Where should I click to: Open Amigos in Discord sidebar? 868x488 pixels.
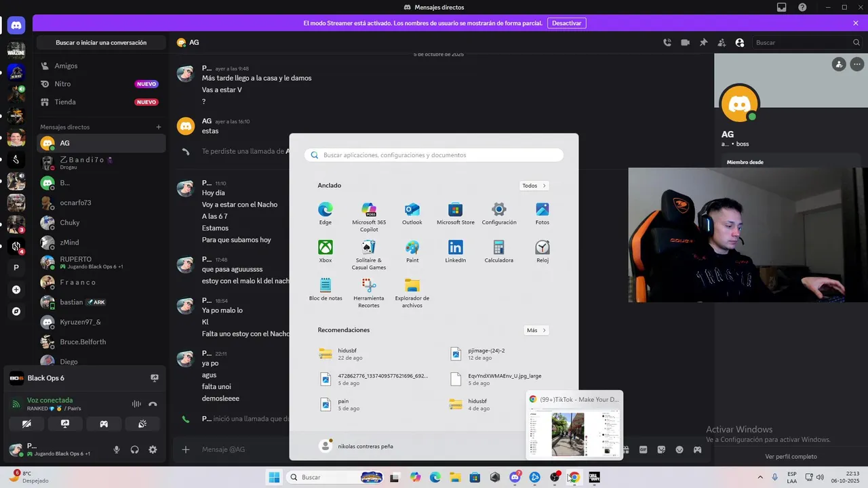click(x=100, y=66)
